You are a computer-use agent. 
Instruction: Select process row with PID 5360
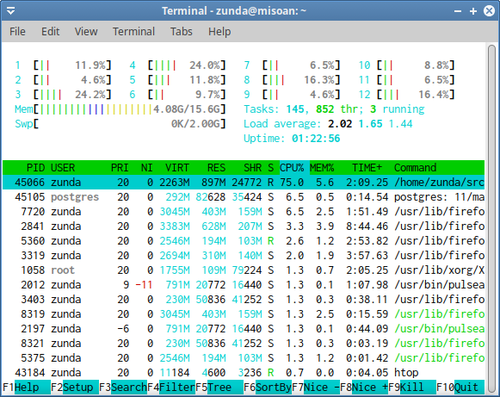coord(244,241)
